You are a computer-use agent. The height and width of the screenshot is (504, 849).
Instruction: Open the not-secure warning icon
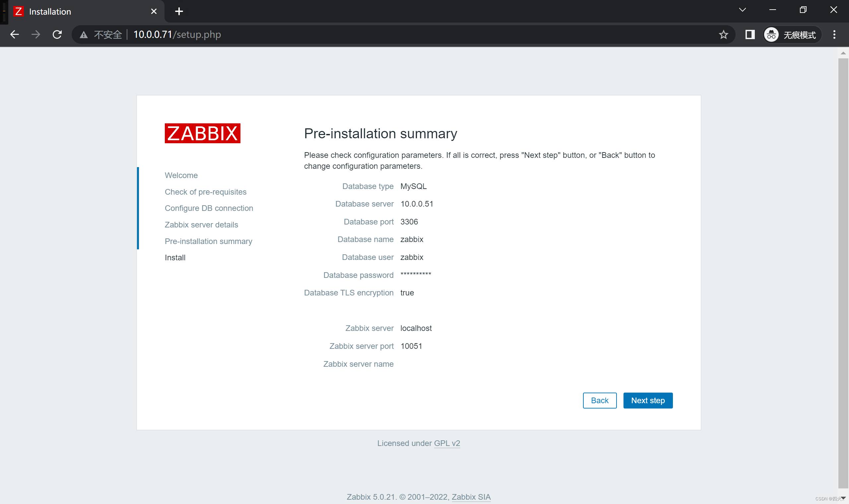click(84, 34)
